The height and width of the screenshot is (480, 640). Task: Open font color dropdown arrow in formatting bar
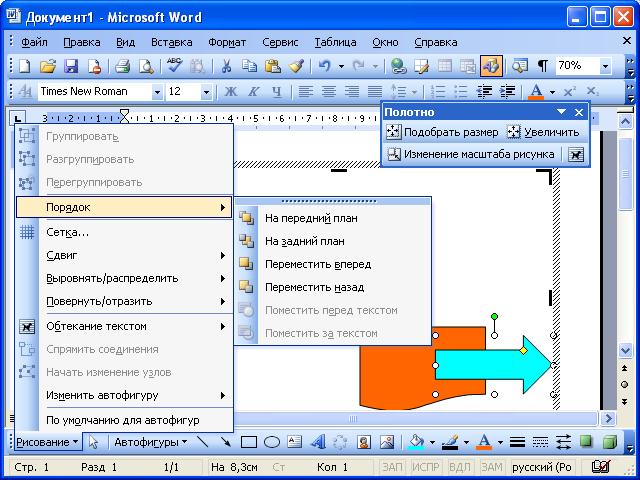point(552,92)
